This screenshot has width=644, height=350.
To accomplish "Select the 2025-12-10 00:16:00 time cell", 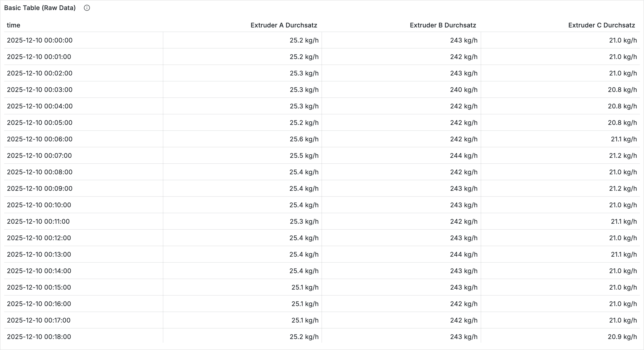I will pos(39,304).
